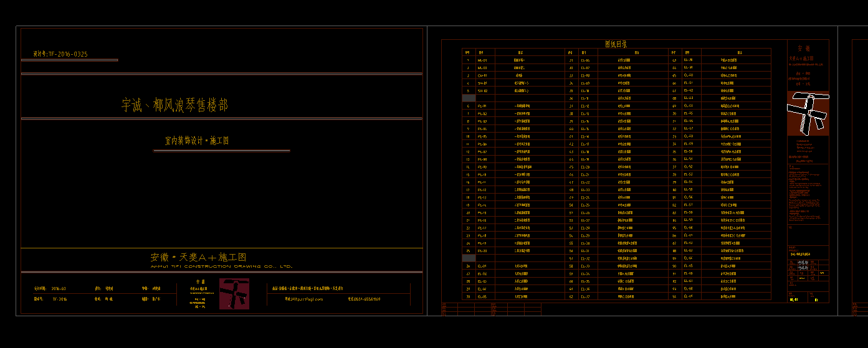This screenshot has width=868, height=348.
Task: Select the subtitle 室内装饰设计·施工图
Action: pyautogui.click(x=196, y=141)
